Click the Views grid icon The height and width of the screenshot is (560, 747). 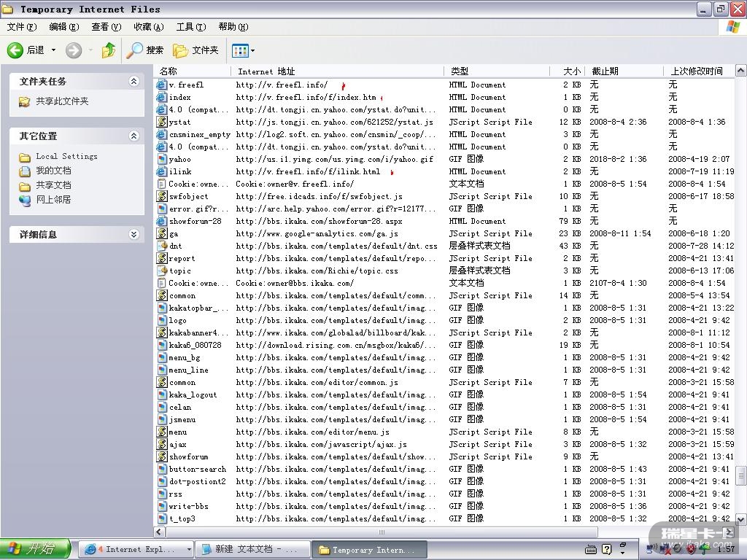click(x=240, y=50)
